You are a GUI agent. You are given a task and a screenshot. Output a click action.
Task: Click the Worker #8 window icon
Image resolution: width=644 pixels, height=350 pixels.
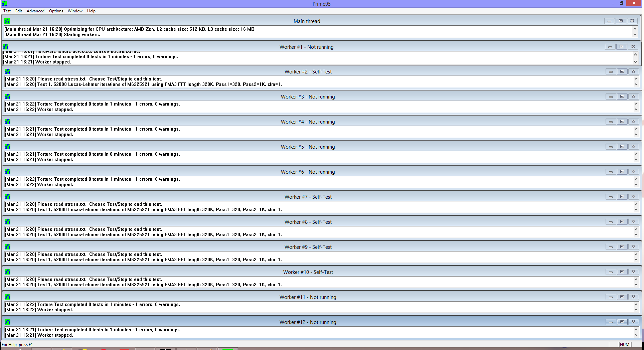coord(8,222)
